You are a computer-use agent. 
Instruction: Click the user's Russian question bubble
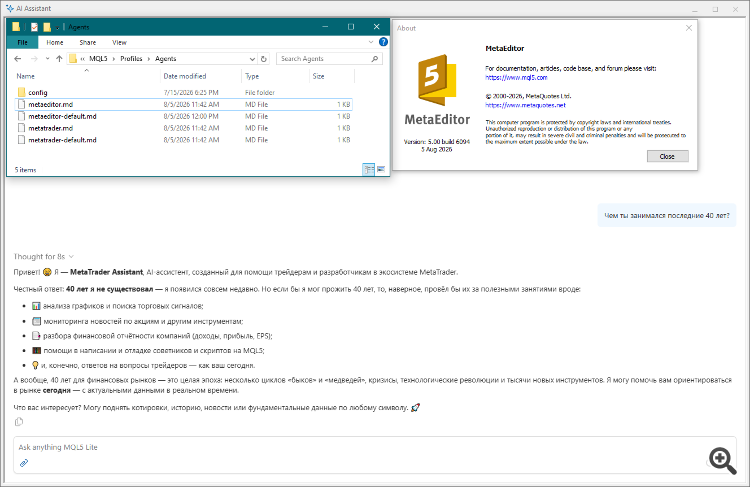click(x=667, y=216)
